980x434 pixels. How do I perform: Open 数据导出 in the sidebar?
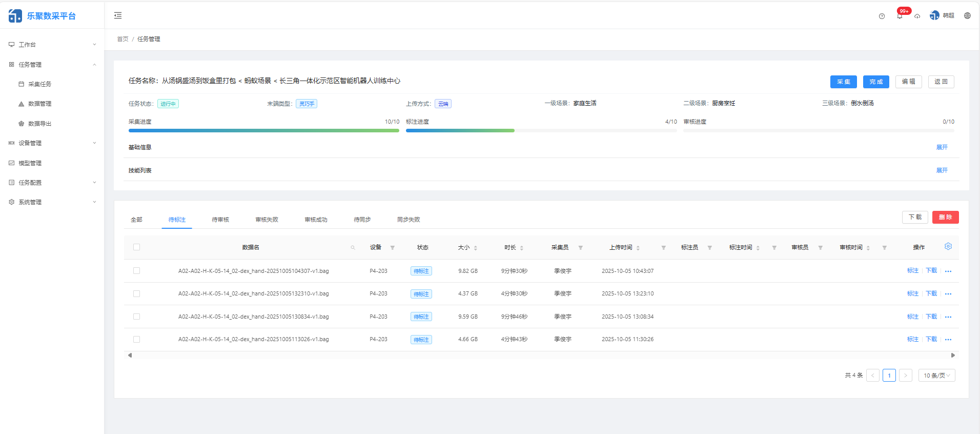point(39,124)
